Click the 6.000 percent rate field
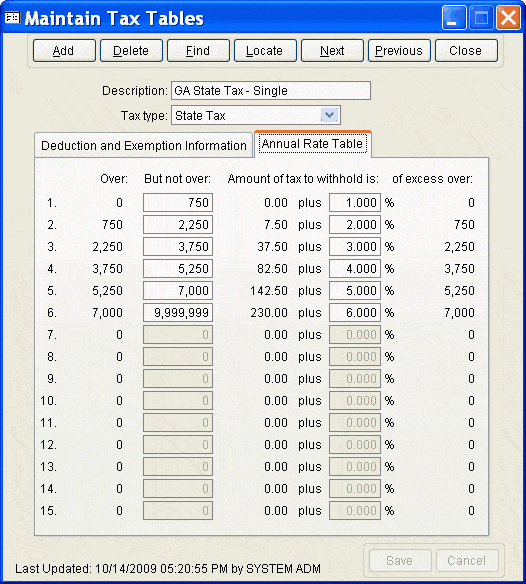This screenshot has width=526, height=584. tap(355, 312)
